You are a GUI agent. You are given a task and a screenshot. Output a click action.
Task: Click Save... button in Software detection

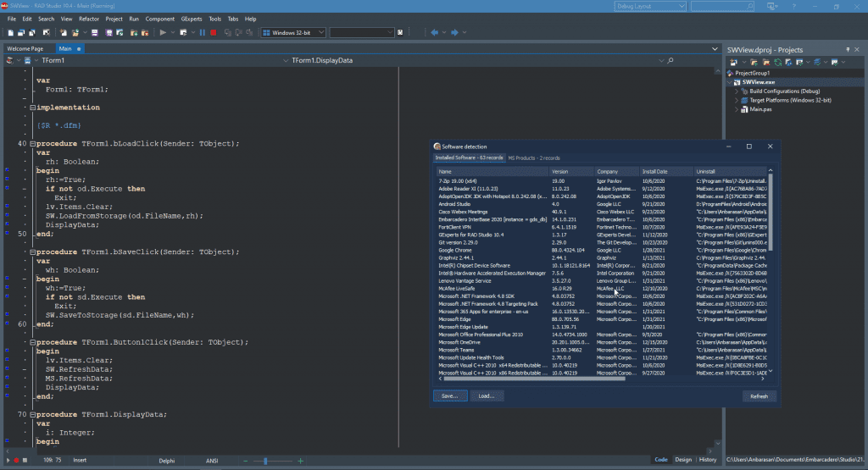pyautogui.click(x=450, y=396)
